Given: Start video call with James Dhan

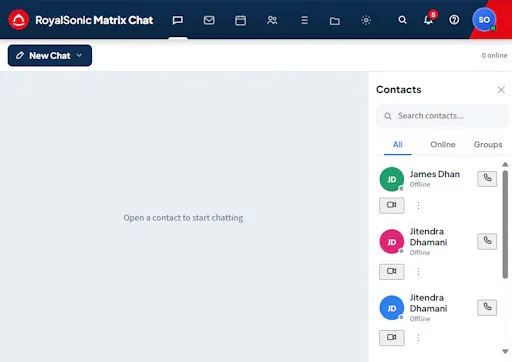Looking at the screenshot, I should pos(392,205).
